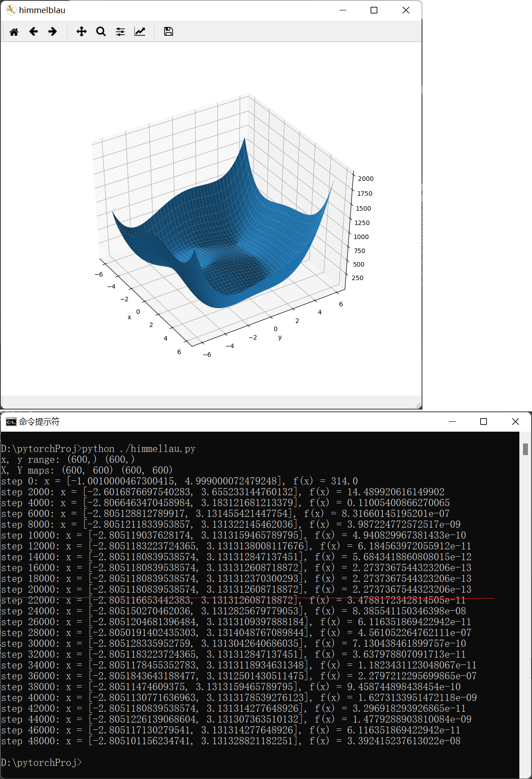Click the 'step 42000' output line
Viewport: 532px width, 779px height.
tap(234, 709)
